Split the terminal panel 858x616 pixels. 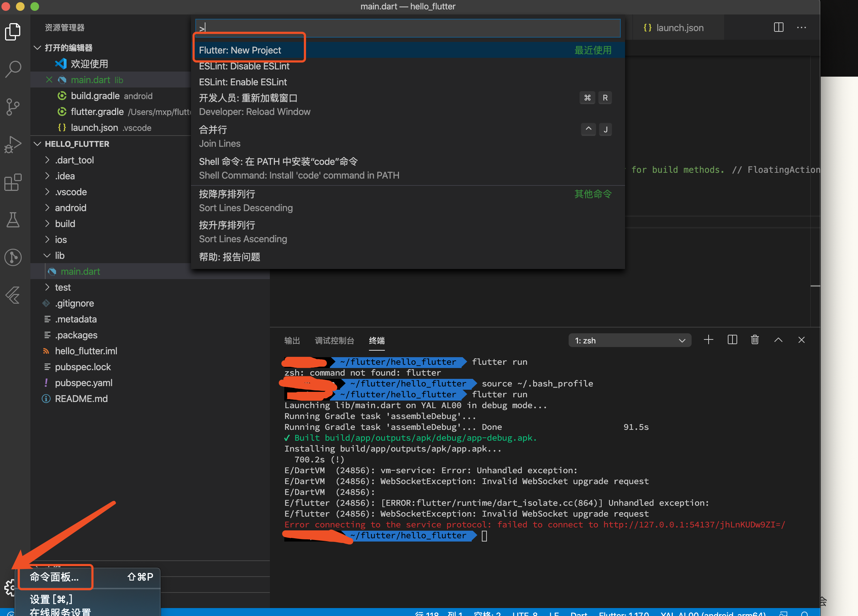coord(732,340)
